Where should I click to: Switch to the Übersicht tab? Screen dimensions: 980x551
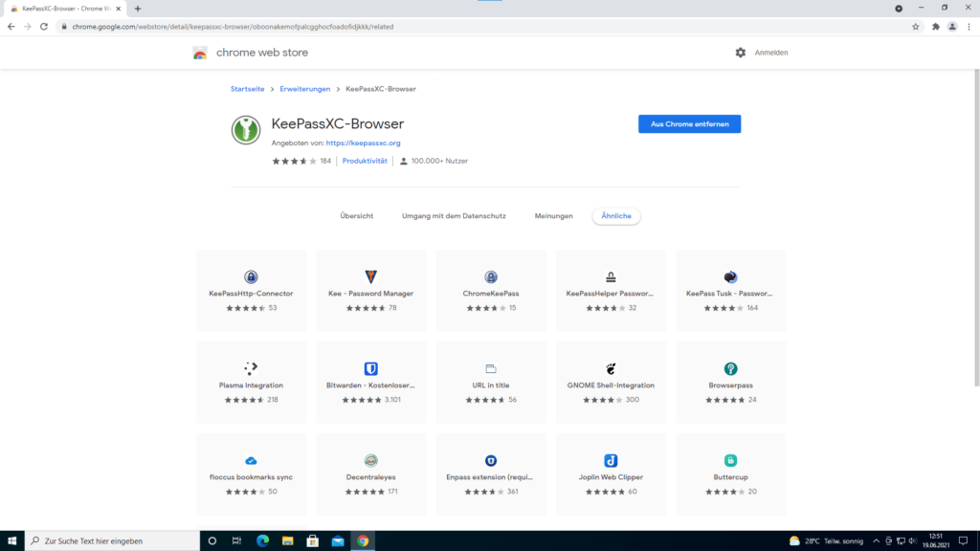click(x=356, y=216)
